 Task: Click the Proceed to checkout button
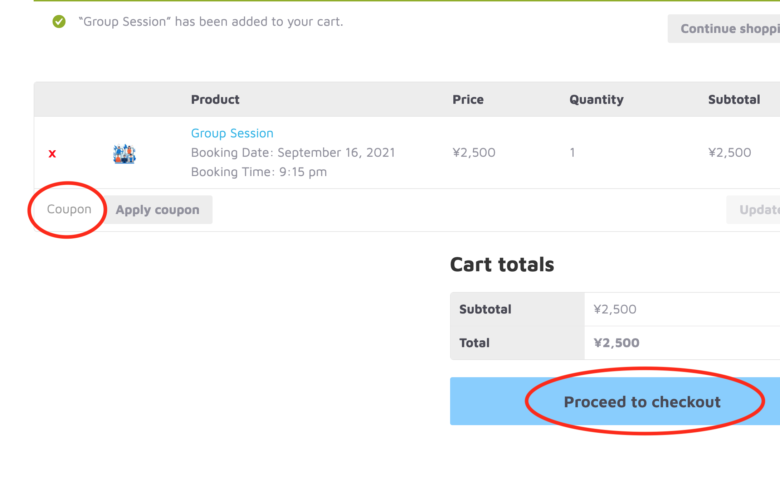click(x=615, y=401)
